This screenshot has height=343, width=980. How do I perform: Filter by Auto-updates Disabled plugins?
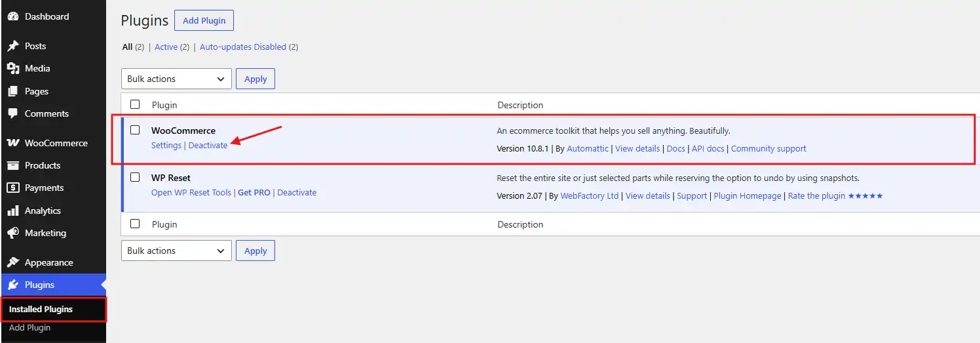(x=243, y=47)
